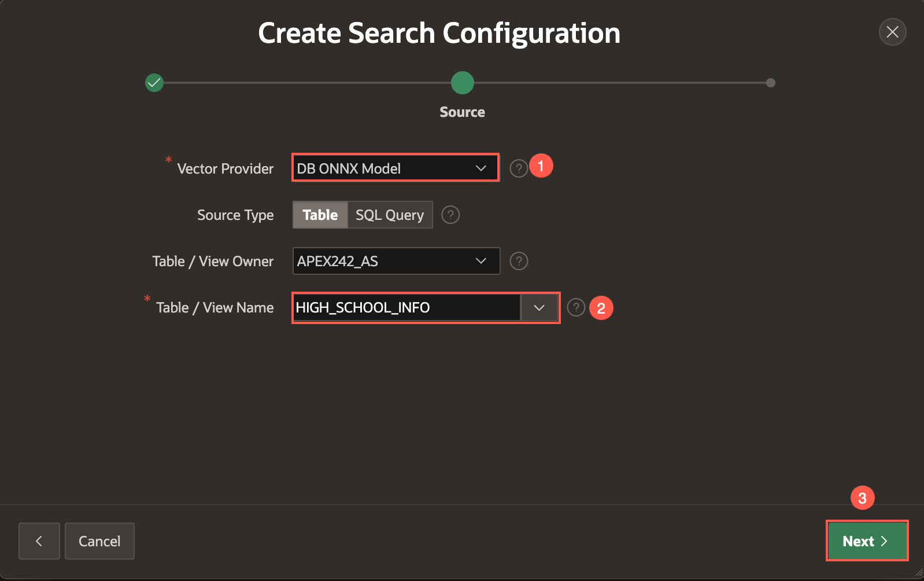
Task: Click the Table / View Name label
Action: 215,307
